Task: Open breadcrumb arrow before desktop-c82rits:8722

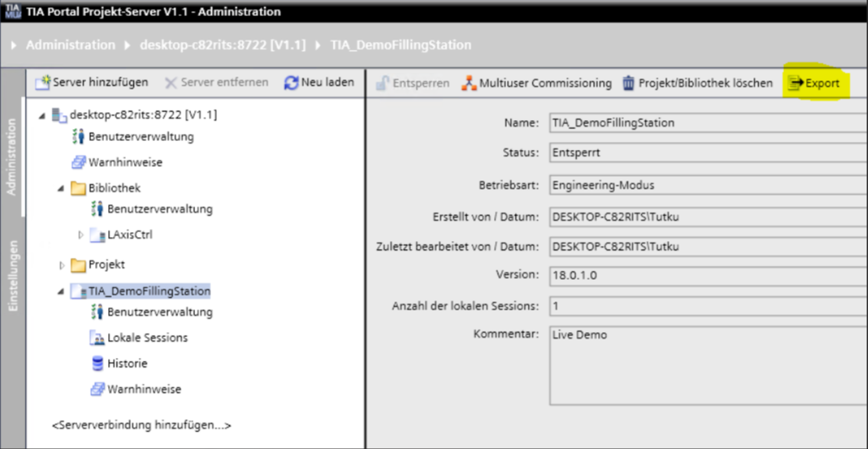Action: point(128,45)
